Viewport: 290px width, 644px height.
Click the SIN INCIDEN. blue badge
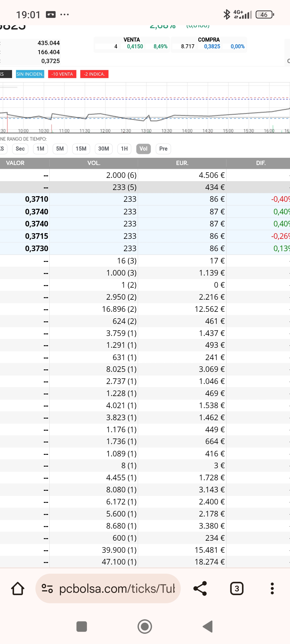point(30,74)
